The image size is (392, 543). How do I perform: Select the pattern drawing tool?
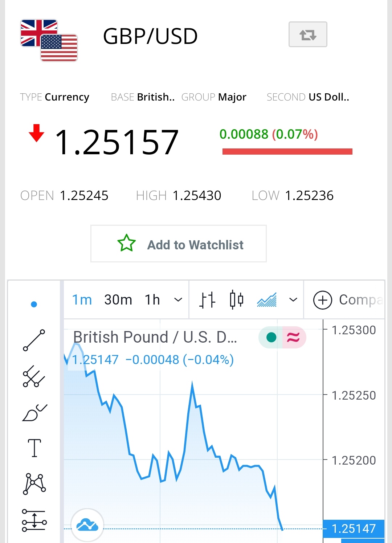tap(34, 484)
